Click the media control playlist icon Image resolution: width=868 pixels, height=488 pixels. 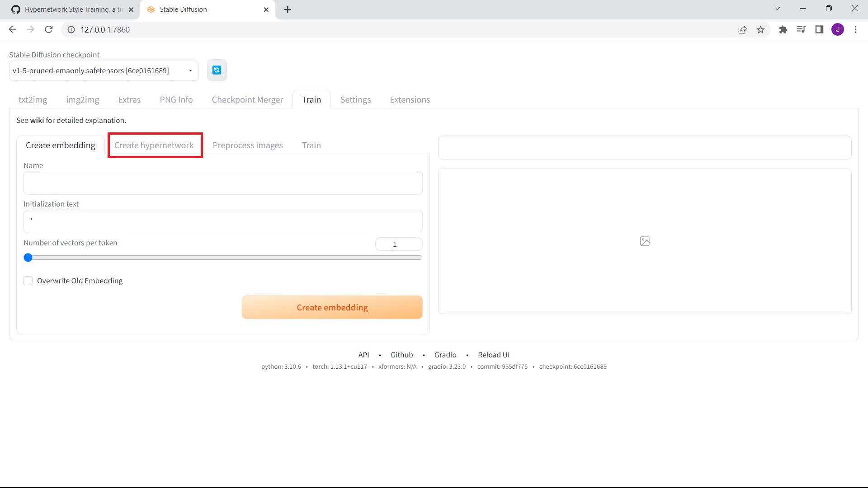pyautogui.click(x=801, y=30)
